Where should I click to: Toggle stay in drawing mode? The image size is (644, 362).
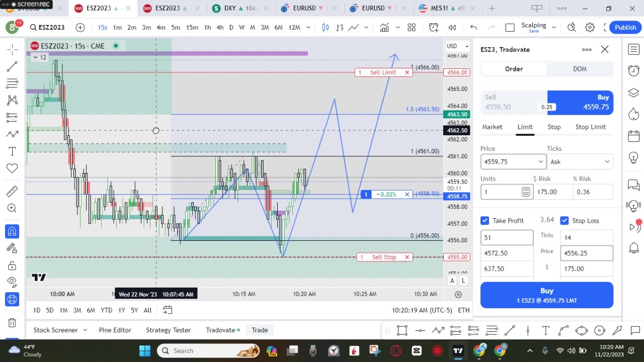(12, 248)
